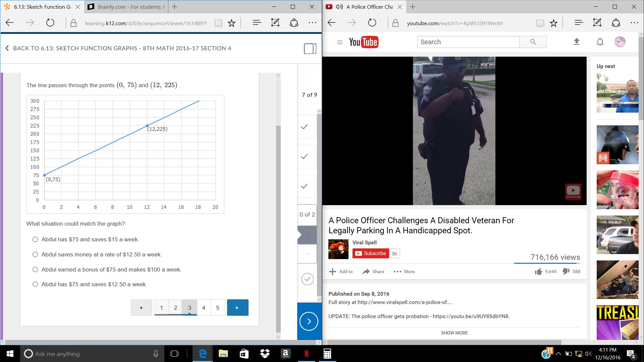
Task: Click the YouTube search input field
Action: (x=468, y=42)
